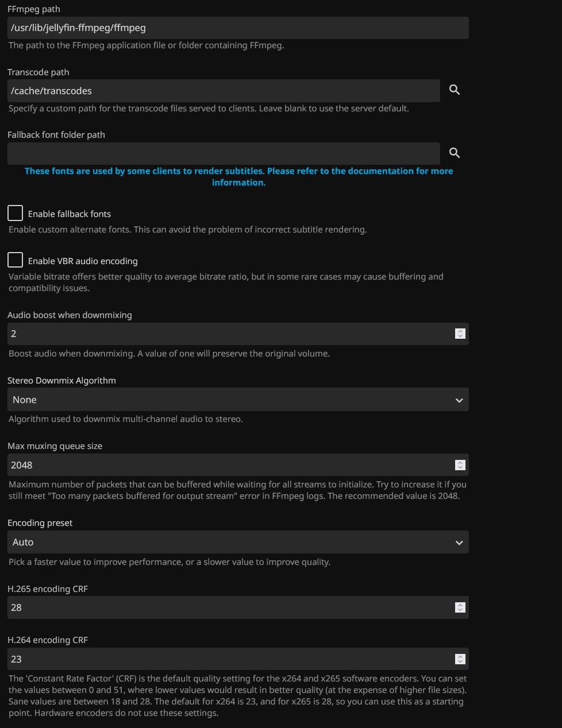Viewport: 562px width, 728px height.
Task: Click spinner arrows on H.265 encoding CRF
Action: tap(460, 607)
